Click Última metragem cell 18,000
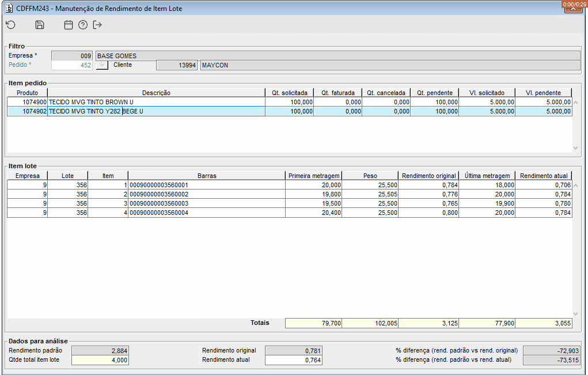The width and height of the screenshot is (588, 375). click(x=487, y=185)
